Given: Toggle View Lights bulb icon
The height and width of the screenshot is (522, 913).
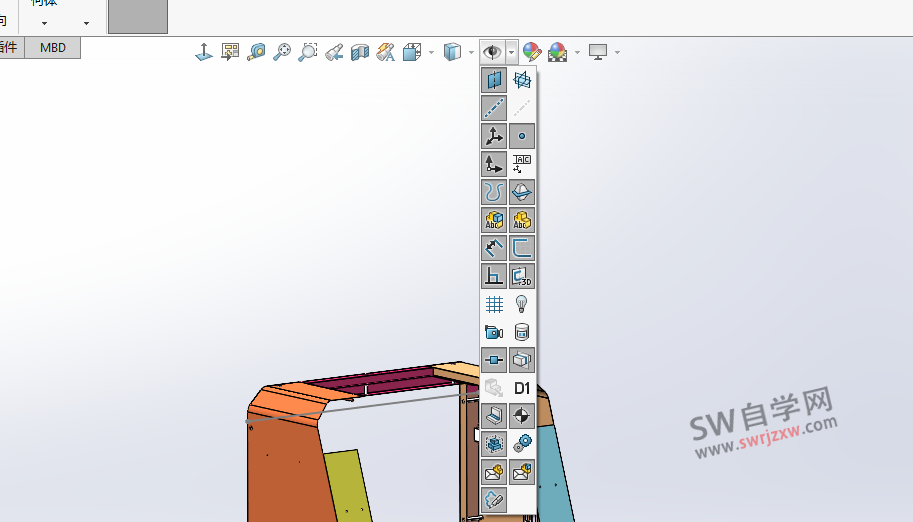Looking at the screenshot, I should click(522, 304).
